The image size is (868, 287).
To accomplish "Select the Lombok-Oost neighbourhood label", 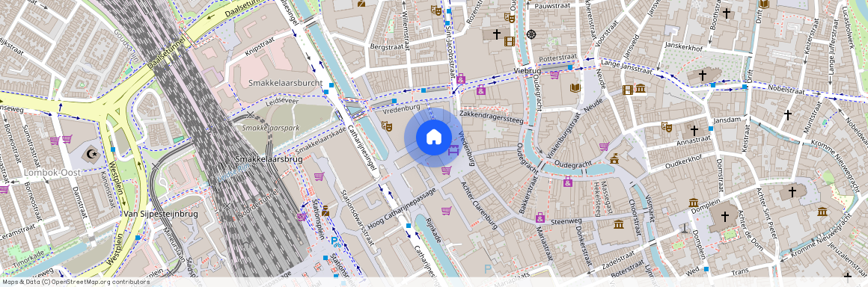I will (x=52, y=173).
